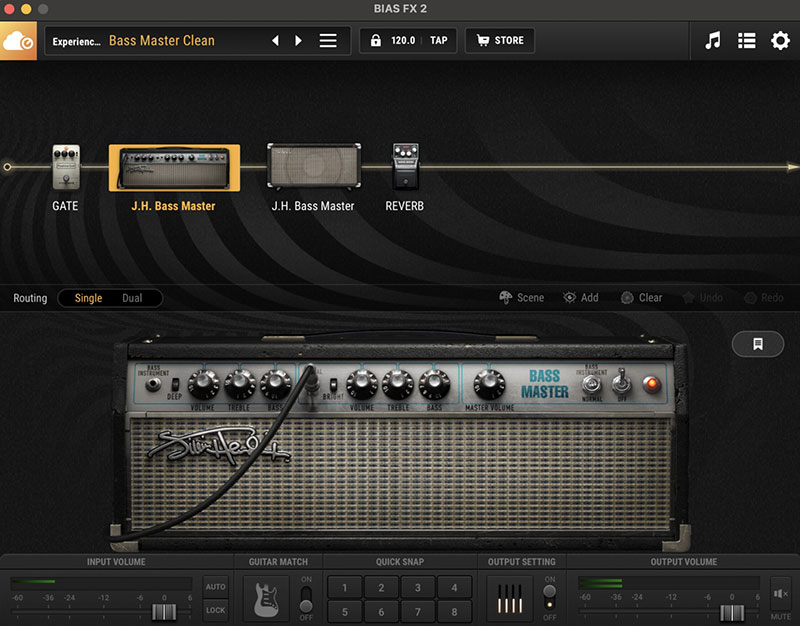
Task: Click the Bass Master Clean preset name
Action: point(162,41)
